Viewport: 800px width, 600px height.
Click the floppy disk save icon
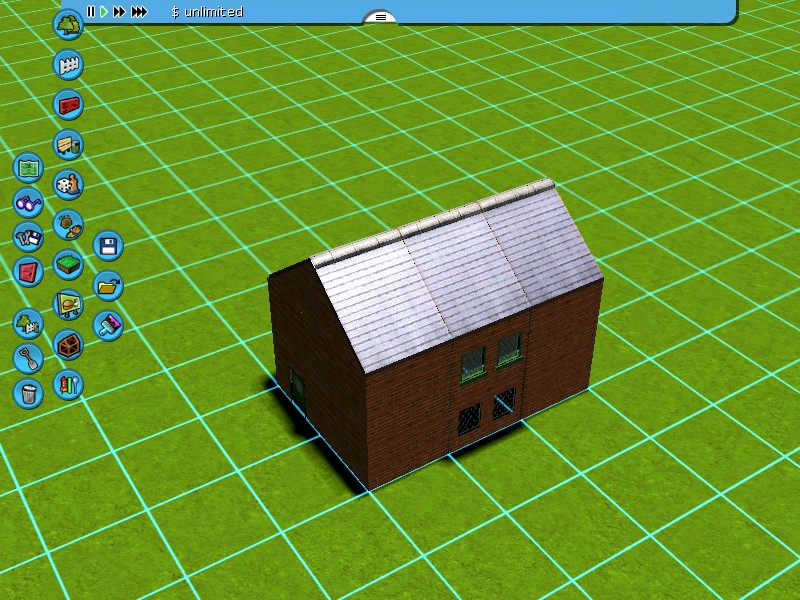click(x=108, y=245)
